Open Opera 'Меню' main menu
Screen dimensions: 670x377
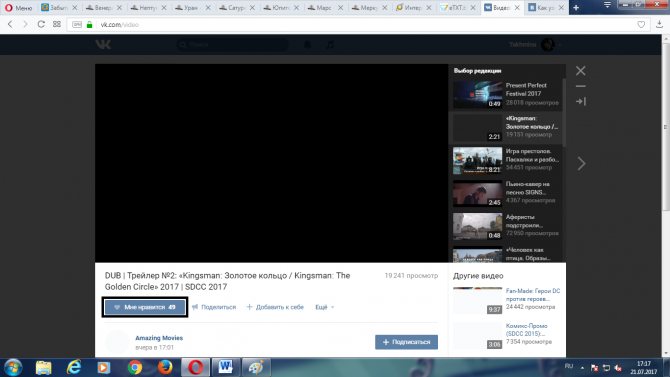pos(18,8)
